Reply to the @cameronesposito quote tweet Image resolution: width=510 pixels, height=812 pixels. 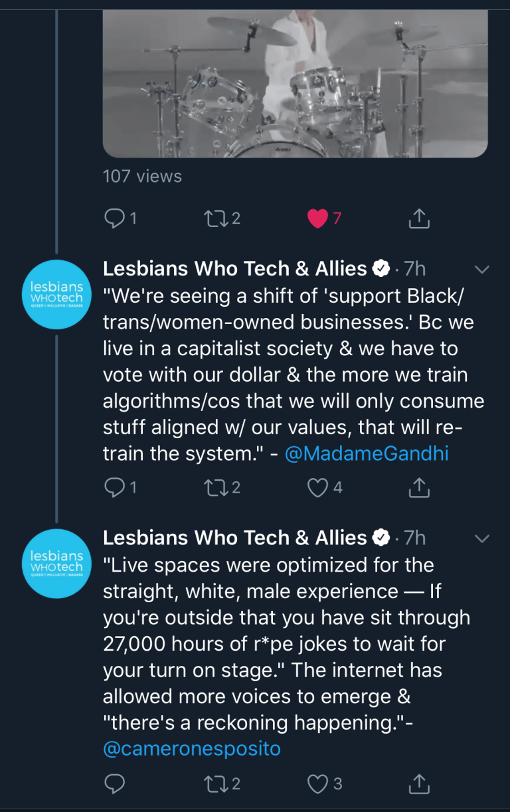(x=116, y=783)
